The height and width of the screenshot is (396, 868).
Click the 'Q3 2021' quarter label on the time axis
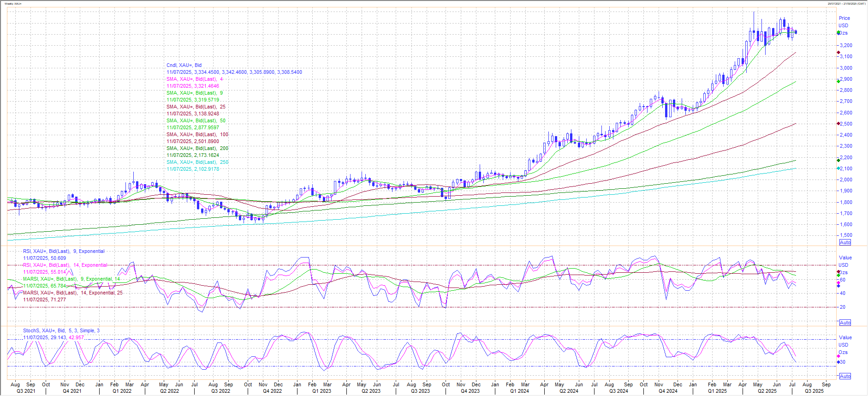coord(26,391)
